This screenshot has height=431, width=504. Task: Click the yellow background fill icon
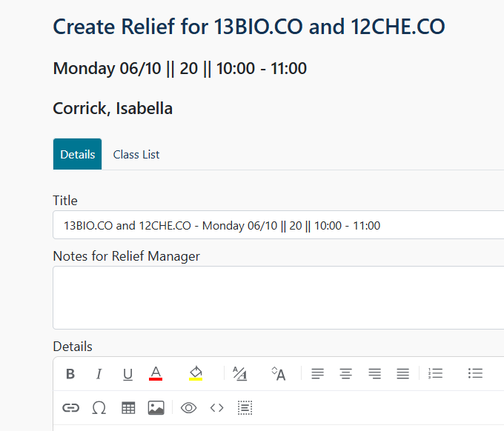coord(196,373)
